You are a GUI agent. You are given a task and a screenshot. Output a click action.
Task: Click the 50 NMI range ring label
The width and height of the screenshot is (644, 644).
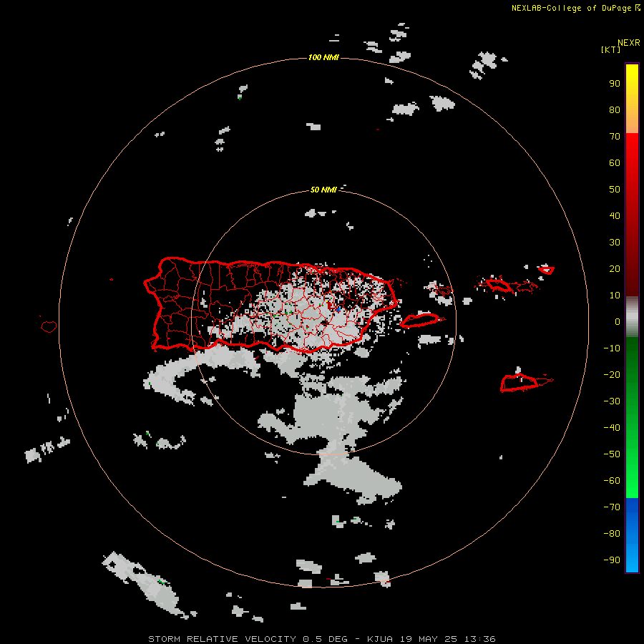(x=323, y=190)
